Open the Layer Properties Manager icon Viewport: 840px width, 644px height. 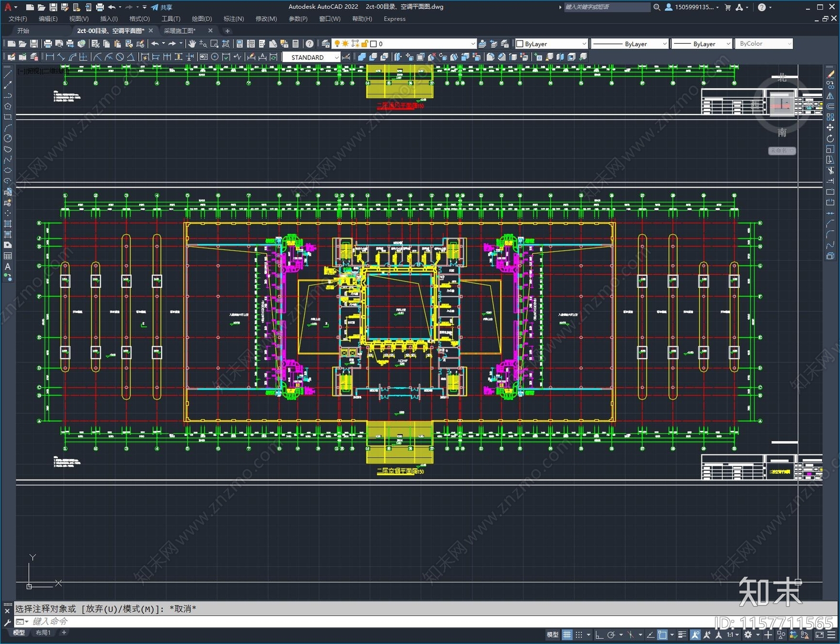(325, 44)
